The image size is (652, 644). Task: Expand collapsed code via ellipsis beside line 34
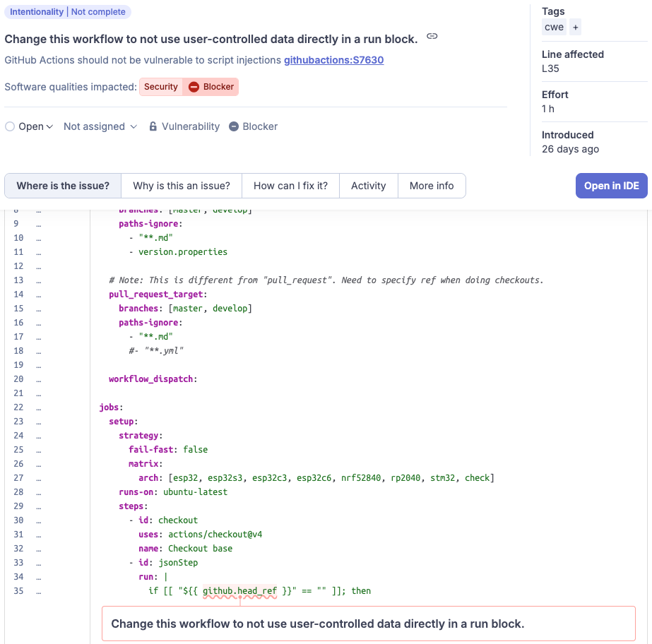(39, 576)
